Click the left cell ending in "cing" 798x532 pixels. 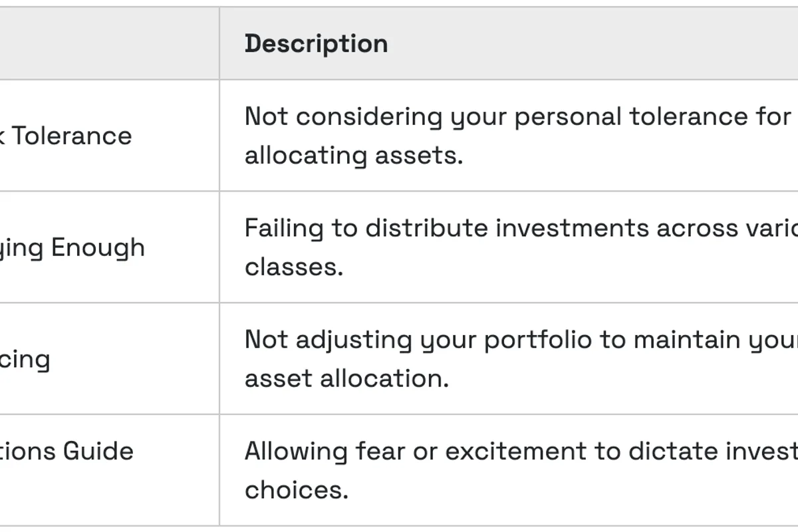click(25, 359)
